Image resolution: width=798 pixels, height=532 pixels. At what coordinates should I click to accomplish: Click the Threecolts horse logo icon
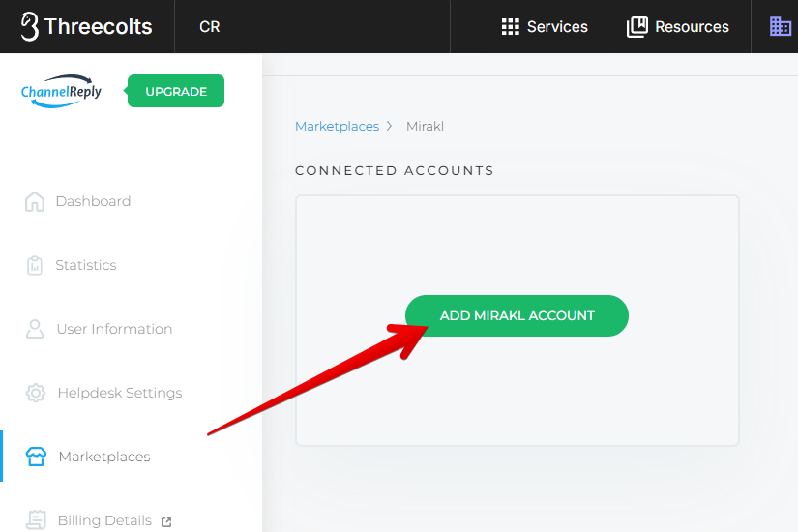[30, 26]
